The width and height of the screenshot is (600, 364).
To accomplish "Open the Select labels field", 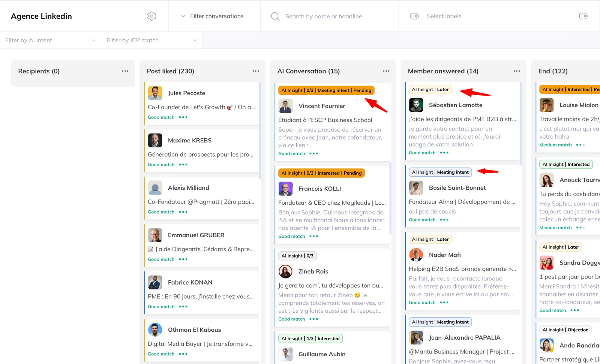I will click(444, 16).
